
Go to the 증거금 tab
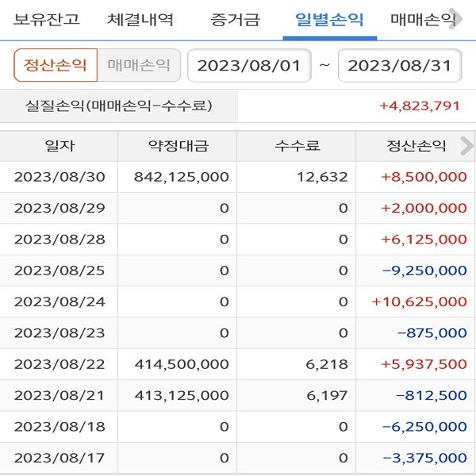[x=235, y=20]
